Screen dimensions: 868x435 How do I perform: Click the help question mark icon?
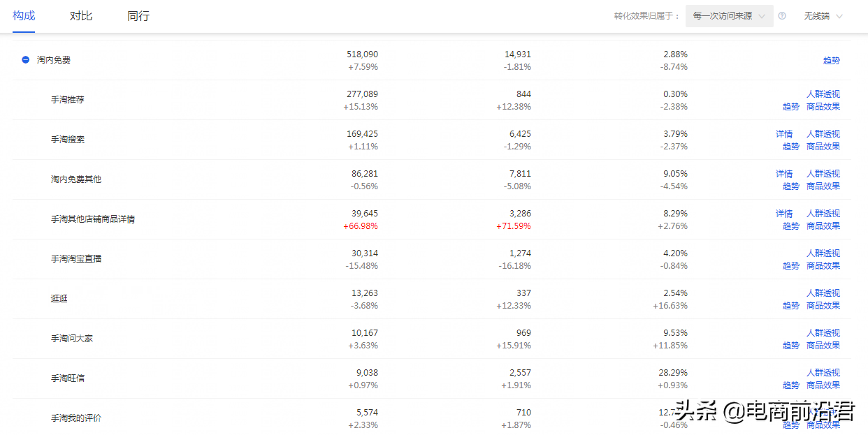pyautogui.click(x=782, y=16)
